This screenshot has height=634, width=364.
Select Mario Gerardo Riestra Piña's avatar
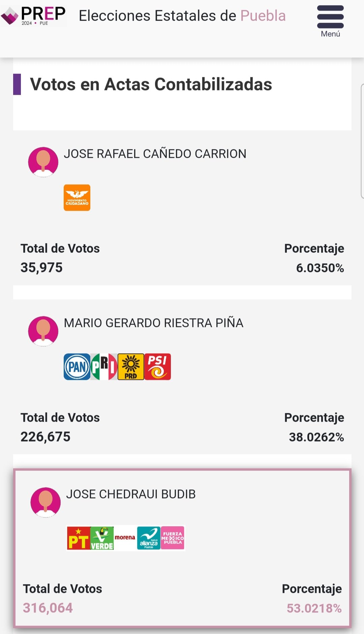(x=43, y=331)
